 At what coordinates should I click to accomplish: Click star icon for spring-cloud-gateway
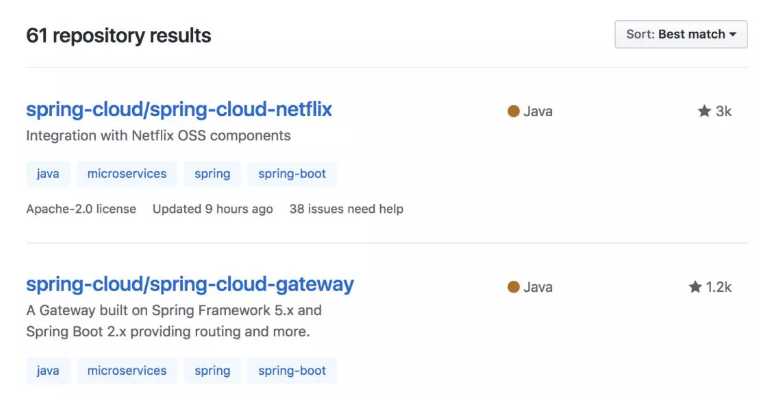tap(695, 287)
